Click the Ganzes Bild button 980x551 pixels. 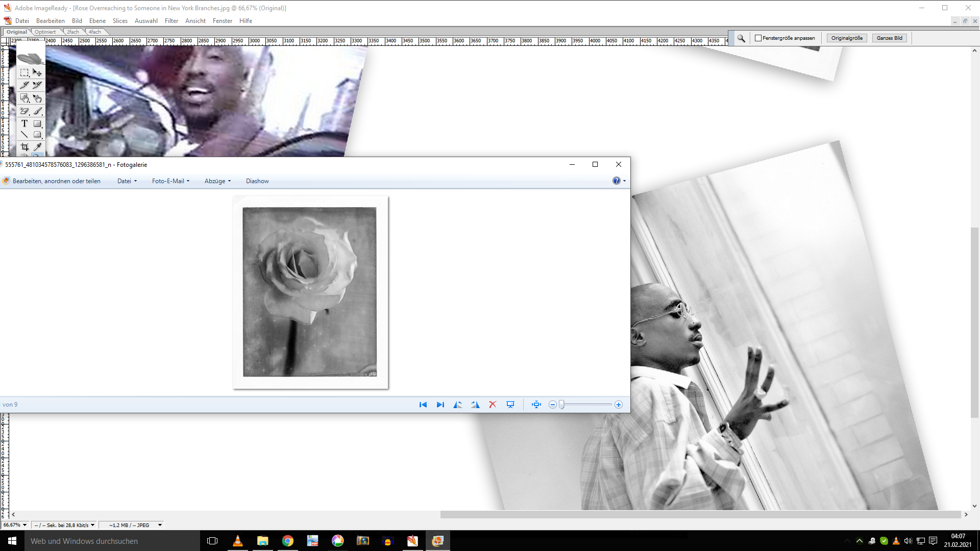pos(889,38)
